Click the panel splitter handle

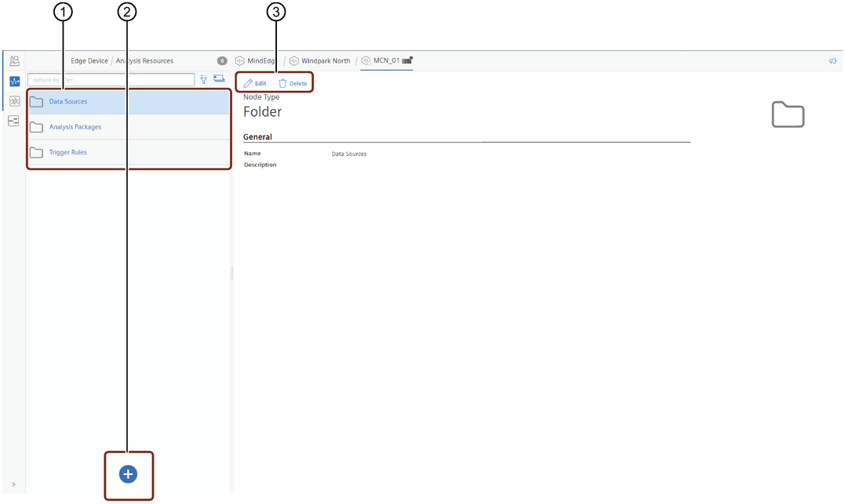click(x=231, y=273)
